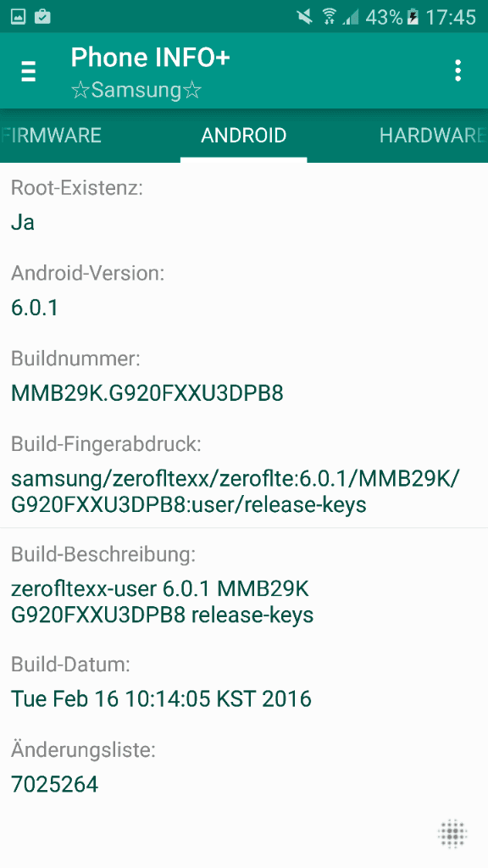Tap the Wi-Fi status icon
The height and width of the screenshot is (868, 488).
(x=330, y=17)
